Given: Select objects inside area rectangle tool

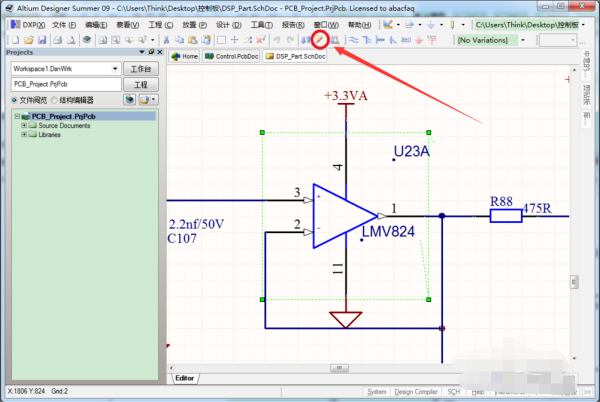Looking at the screenshot, I should coord(221,40).
